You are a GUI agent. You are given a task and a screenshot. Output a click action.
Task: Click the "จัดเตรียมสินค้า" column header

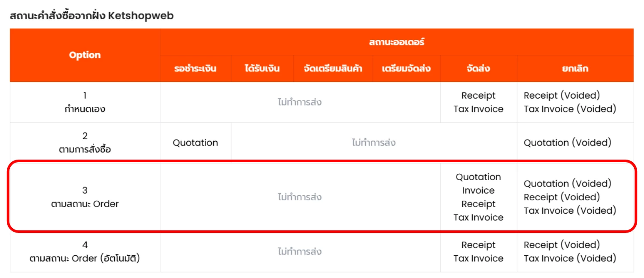coord(332,69)
